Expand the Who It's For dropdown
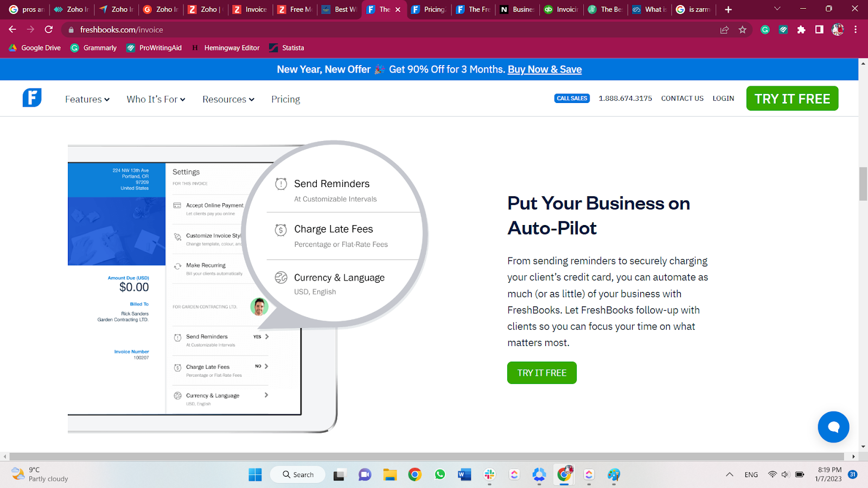The width and height of the screenshot is (868, 488). [x=156, y=99]
